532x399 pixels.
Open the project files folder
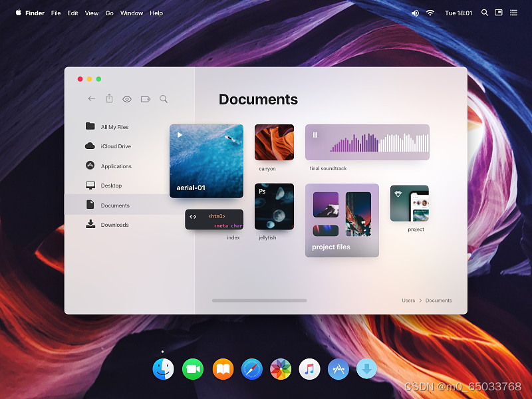[342, 220]
